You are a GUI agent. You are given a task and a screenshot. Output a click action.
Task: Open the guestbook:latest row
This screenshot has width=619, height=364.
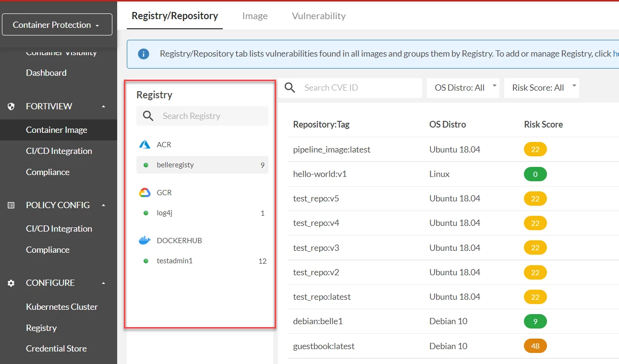[x=453, y=346]
